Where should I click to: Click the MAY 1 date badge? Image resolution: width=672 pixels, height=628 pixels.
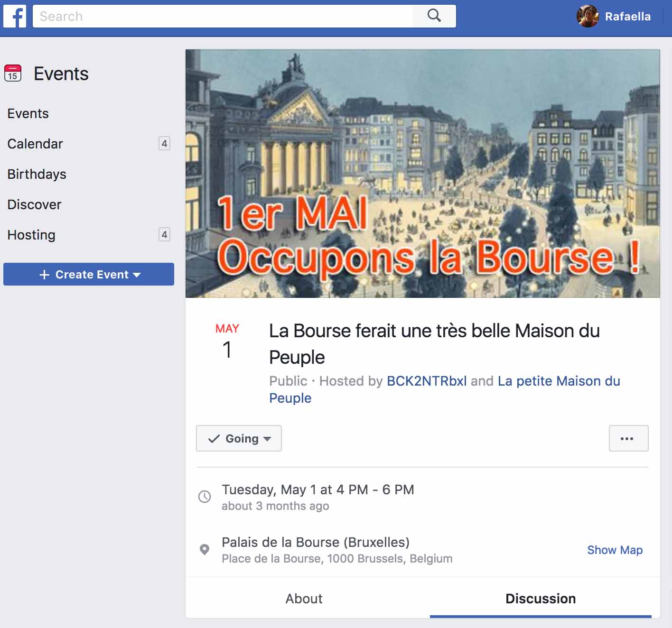click(227, 342)
